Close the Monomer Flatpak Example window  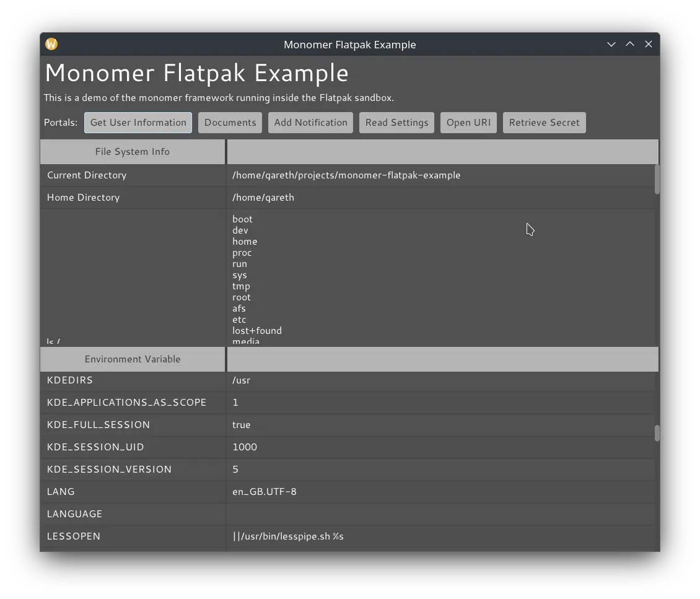(x=649, y=44)
